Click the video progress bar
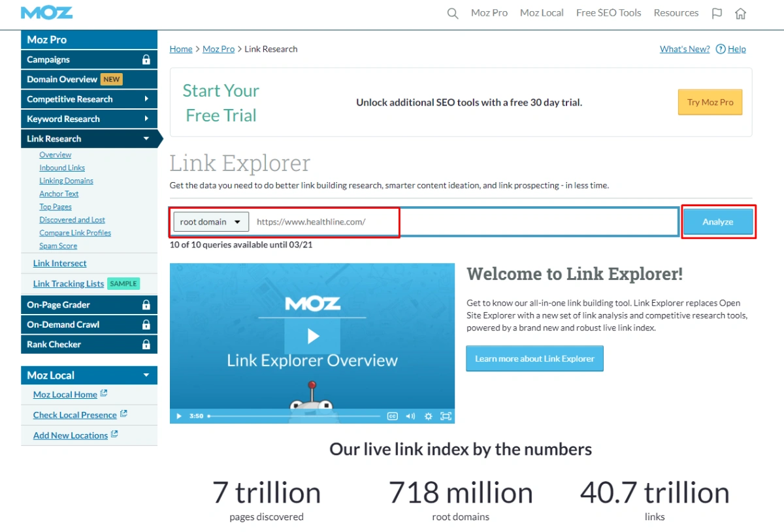This screenshot has width=784, height=532. point(294,416)
